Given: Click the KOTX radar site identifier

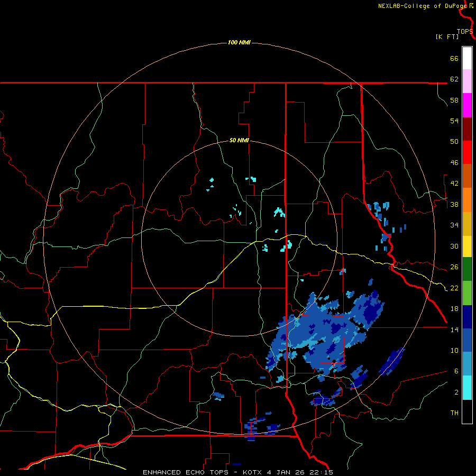Looking at the screenshot, I should (x=253, y=472).
